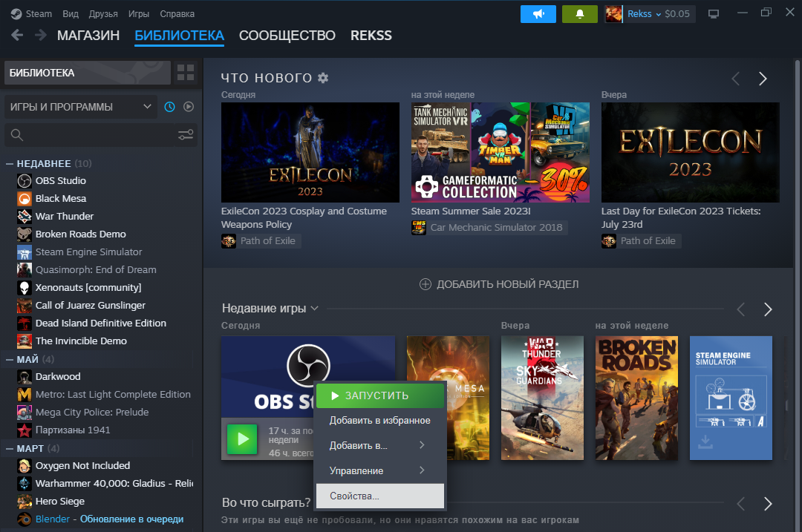
Task: Open the Rekss account dropdown
Action: pos(645,14)
